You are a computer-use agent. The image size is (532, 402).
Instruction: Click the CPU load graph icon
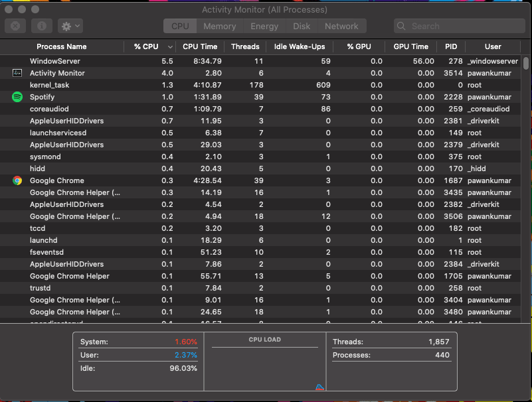(x=319, y=387)
